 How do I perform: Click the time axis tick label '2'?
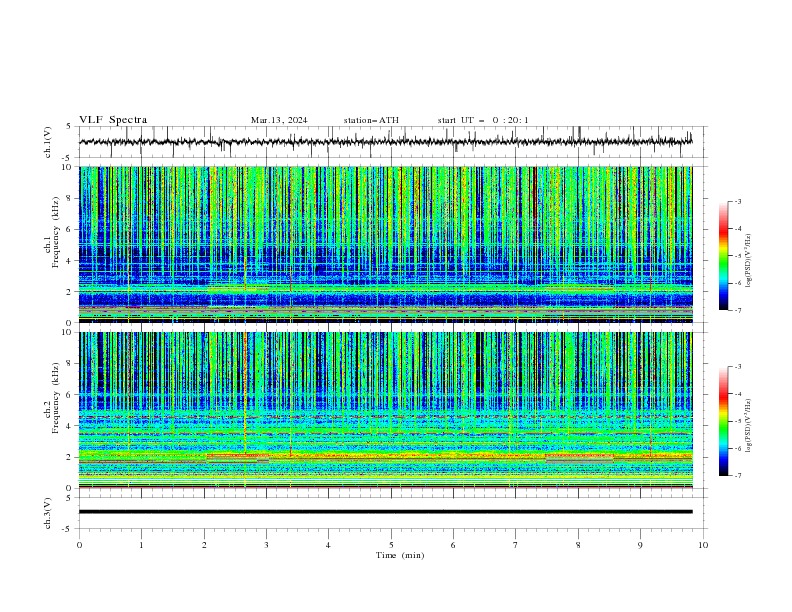(204, 545)
